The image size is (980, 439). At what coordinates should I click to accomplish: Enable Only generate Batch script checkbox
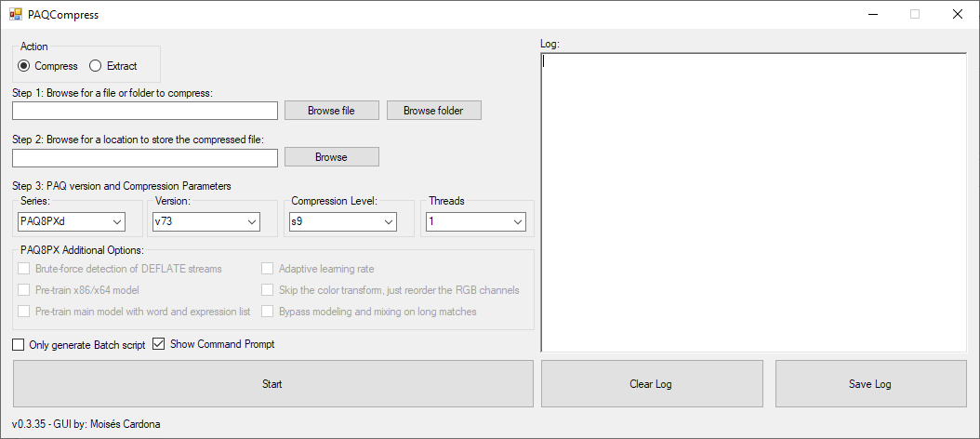click(20, 344)
